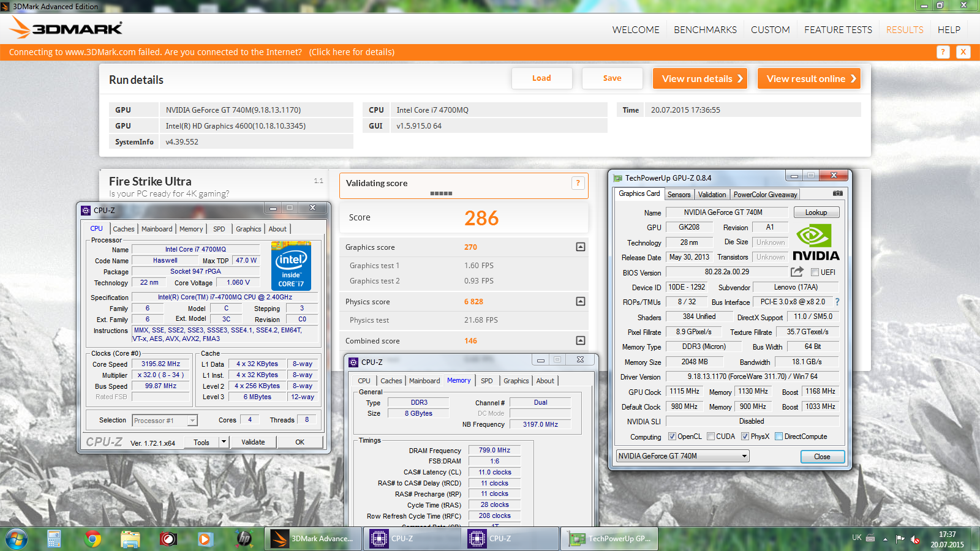Open Google Chrome from taskbar
Screen dimensions: 980x551
click(92, 539)
